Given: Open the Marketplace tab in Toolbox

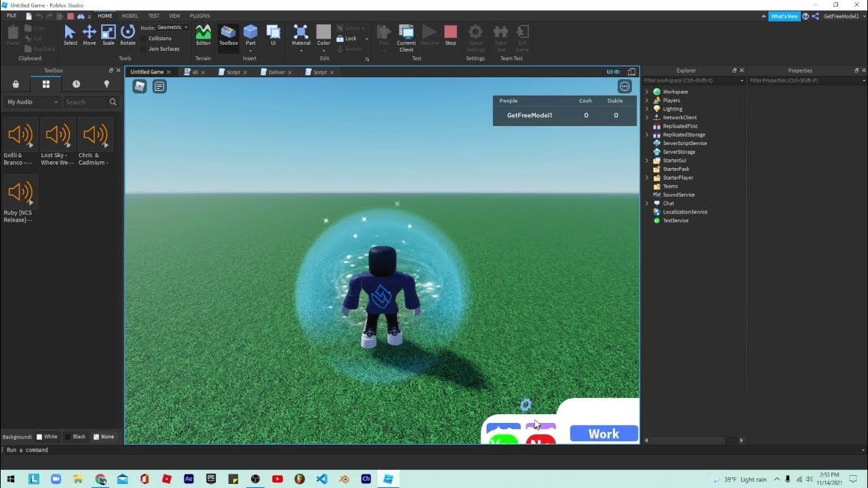Looking at the screenshot, I should tap(16, 84).
